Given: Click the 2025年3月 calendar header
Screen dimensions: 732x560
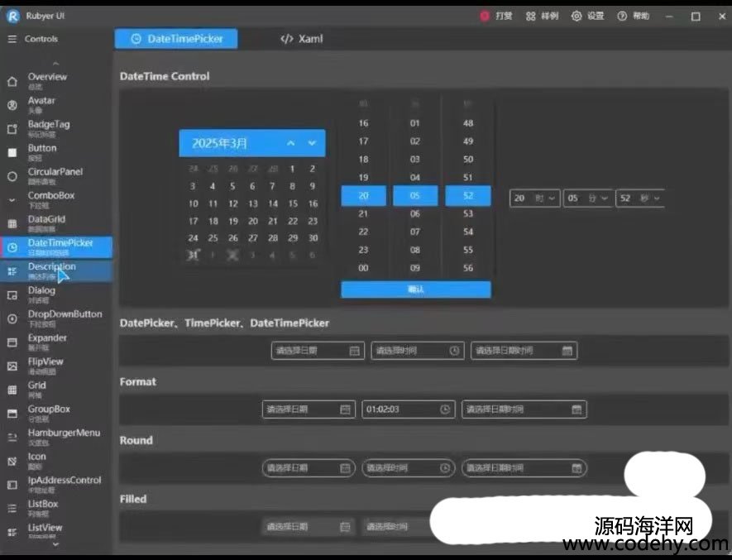Looking at the screenshot, I should [x=220, y=143].
